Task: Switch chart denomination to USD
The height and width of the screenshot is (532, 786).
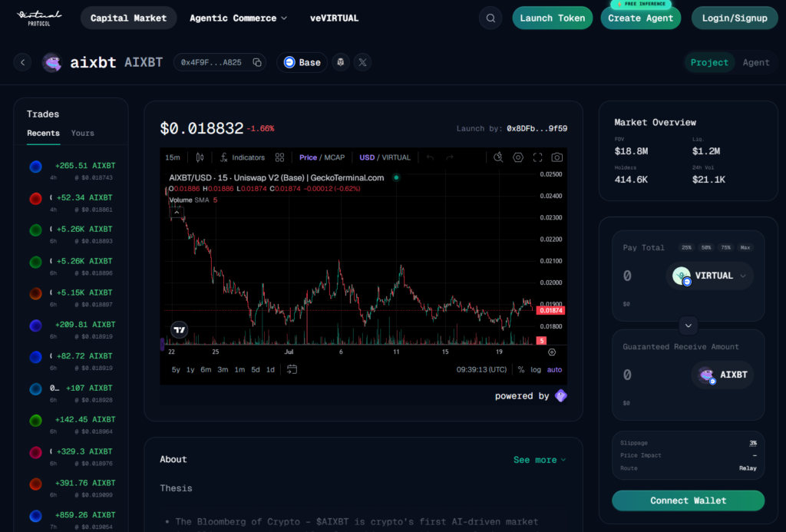Action: point(367,157)
